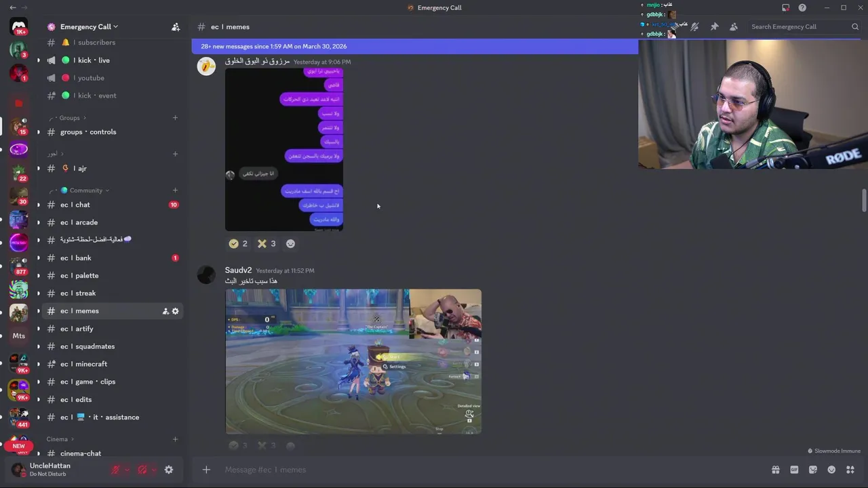
Task: Toggle the X reaction with count 3
Action: (267, 243)
